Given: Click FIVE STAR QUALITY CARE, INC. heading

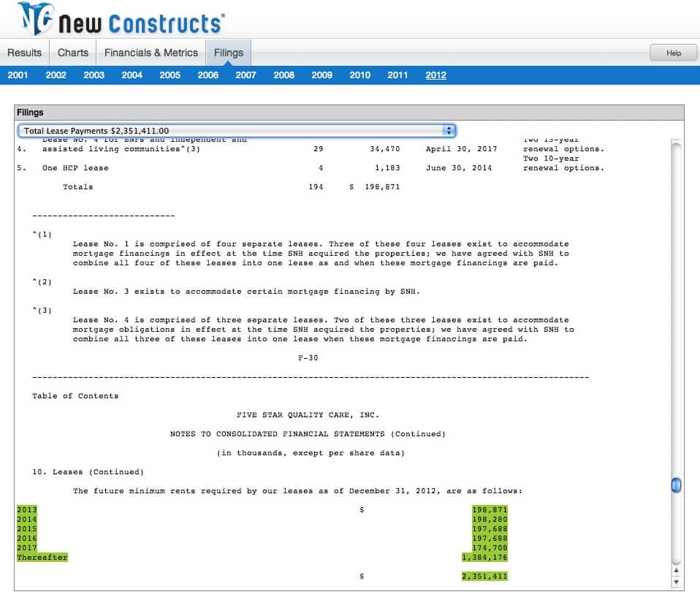Looking at the screenshot, I should pos(308,415).
